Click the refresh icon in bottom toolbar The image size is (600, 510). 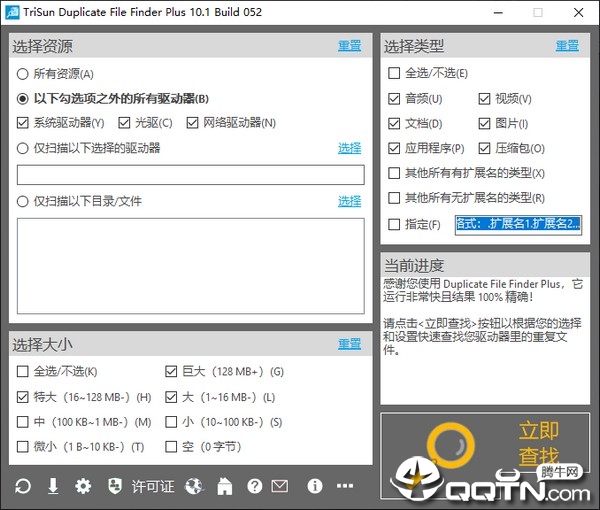tap(23, 486)
